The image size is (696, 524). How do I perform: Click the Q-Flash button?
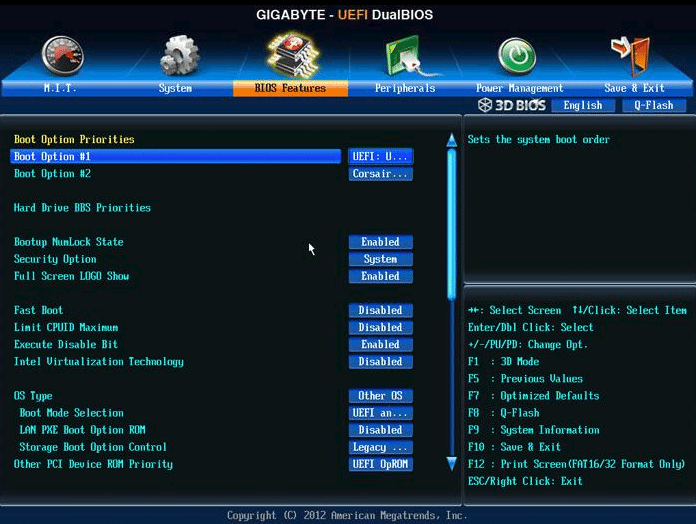(x=654, y=105)
